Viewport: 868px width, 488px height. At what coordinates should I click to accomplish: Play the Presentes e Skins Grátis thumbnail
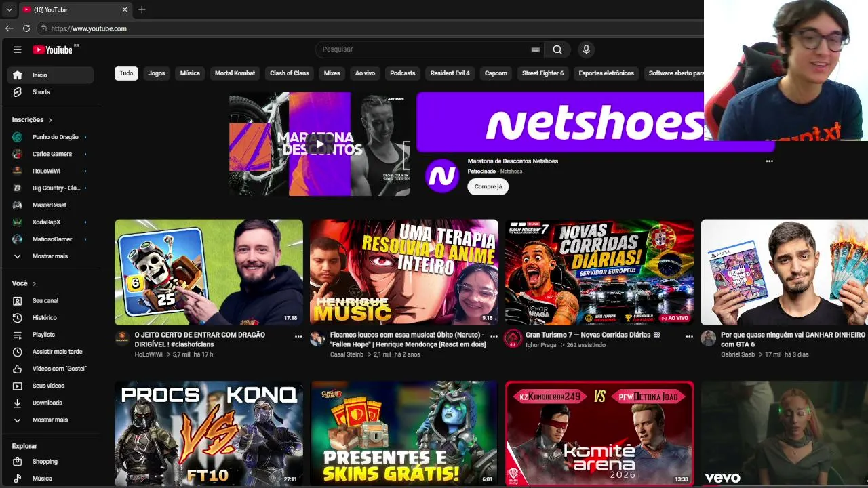pyautogui.click(x=404, y=433)
